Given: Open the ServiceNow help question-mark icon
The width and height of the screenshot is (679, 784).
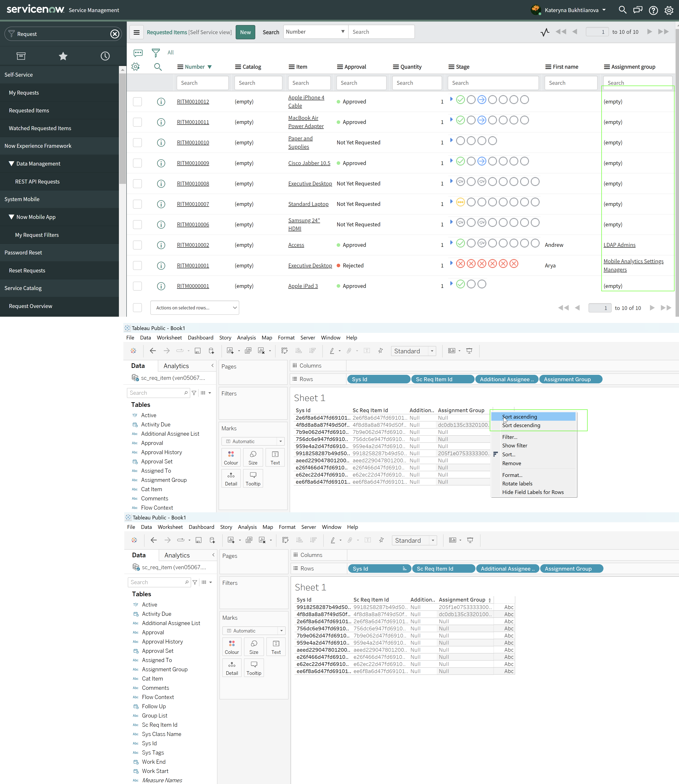Looking at the screenshot, I should tap(653, 10).
